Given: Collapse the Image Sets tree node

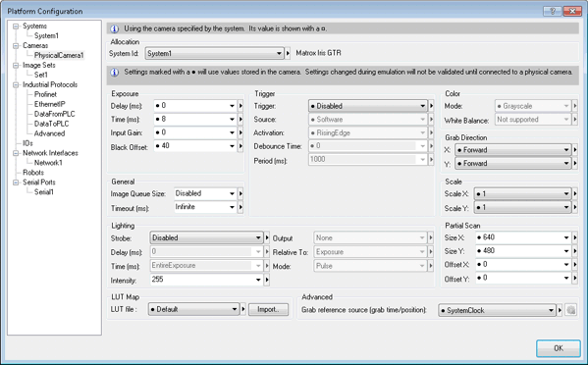Looking at the screenshot, I should [x=16, y=65].
